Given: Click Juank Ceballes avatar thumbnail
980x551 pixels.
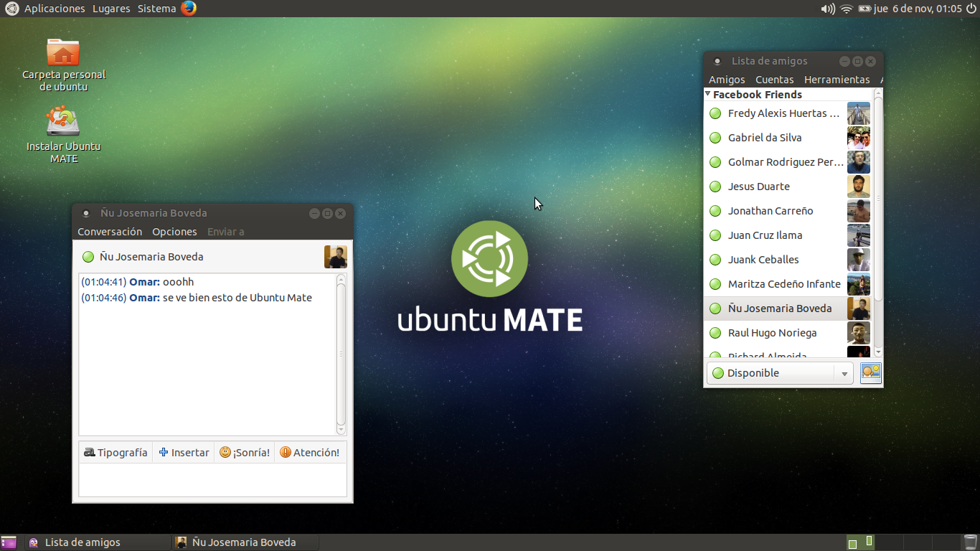Looking at the screenshot, I should (x=859, y=260).
